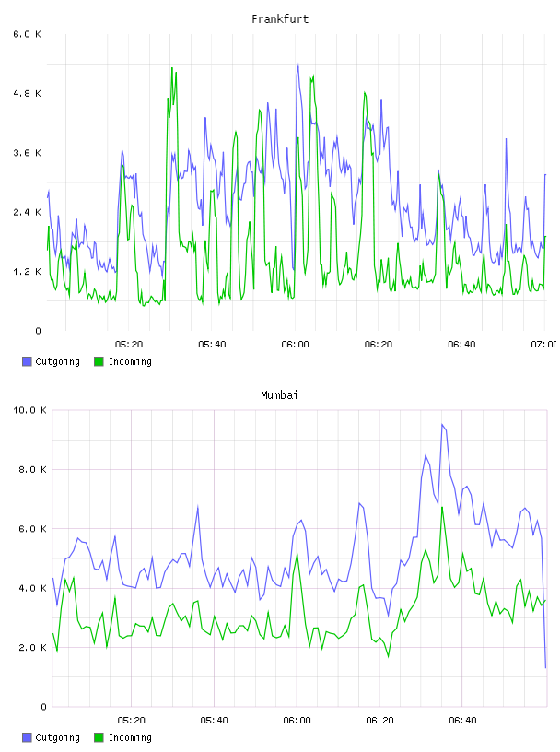Click the green Incoming swatch in Frankfurt legend

point(99,361)
